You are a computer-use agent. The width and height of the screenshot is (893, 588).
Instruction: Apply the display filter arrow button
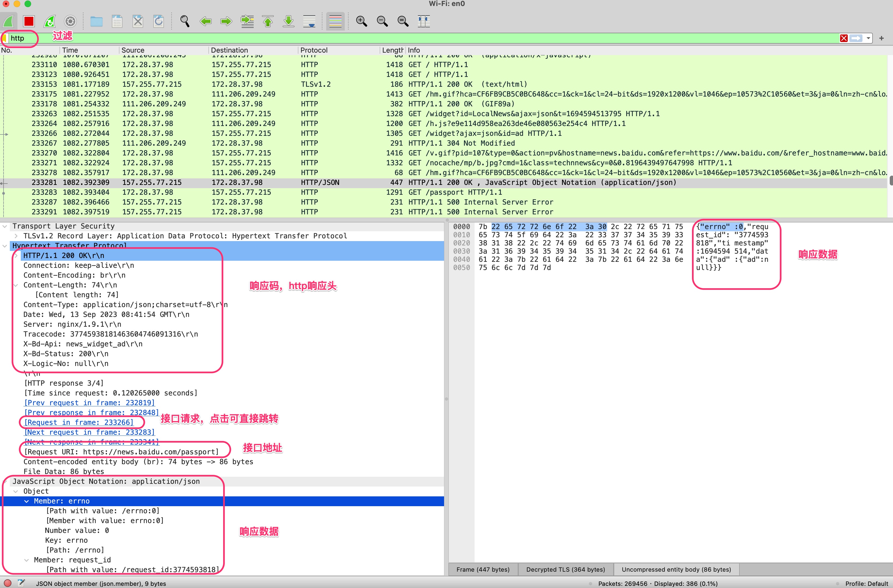click(x=856, y=38)
